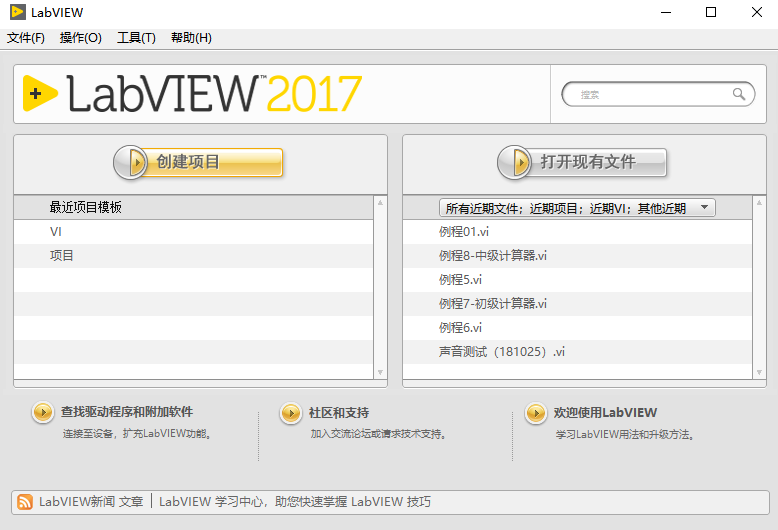This screenshot has height=530, width=778.
Task: Open the 文件(F) menu
Action: [26, 38]
